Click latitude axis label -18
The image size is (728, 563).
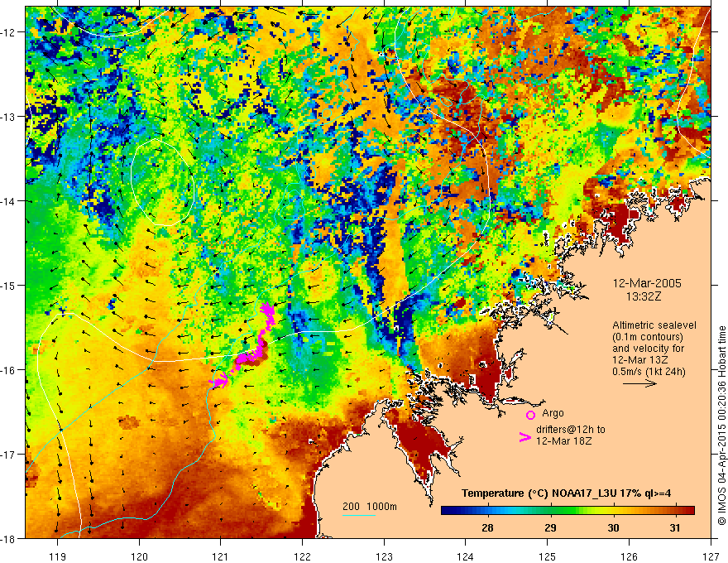9,538
